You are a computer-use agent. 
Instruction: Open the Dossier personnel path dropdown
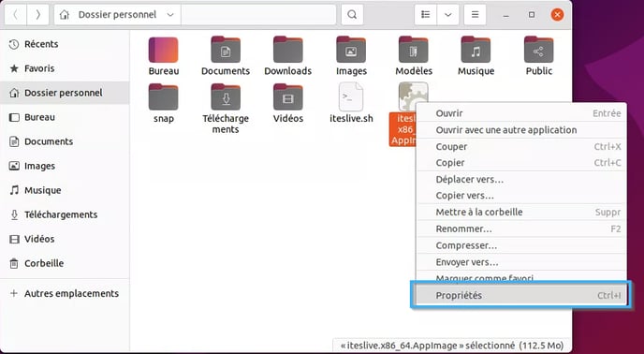169,15
